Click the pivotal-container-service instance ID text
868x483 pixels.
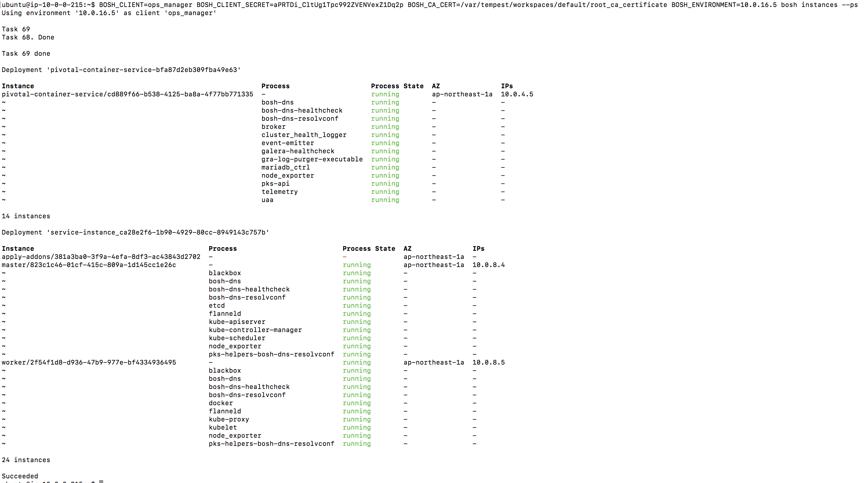coord(127,94)
